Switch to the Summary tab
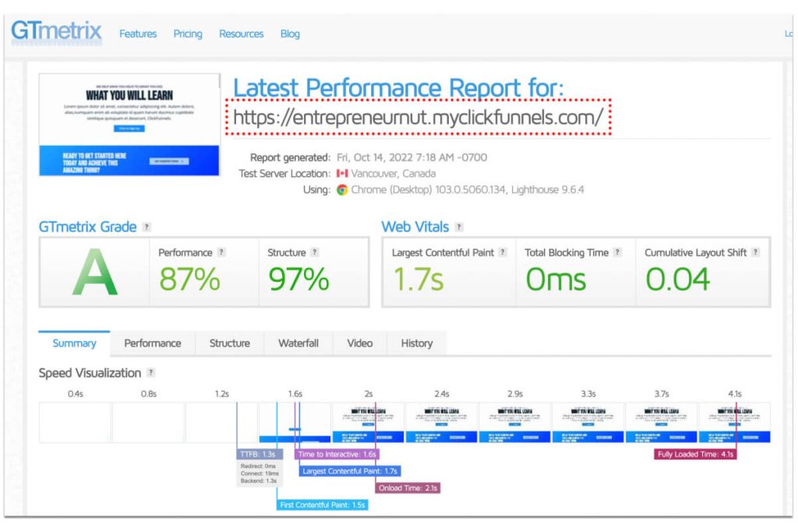Viewport: 798px width, 532px height. (x=73, y=343)
